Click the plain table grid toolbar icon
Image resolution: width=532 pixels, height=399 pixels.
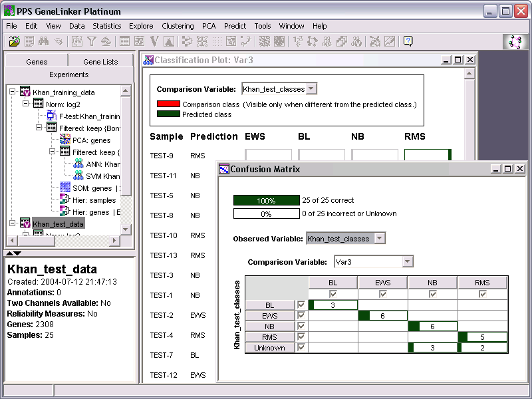pos(124,41)
